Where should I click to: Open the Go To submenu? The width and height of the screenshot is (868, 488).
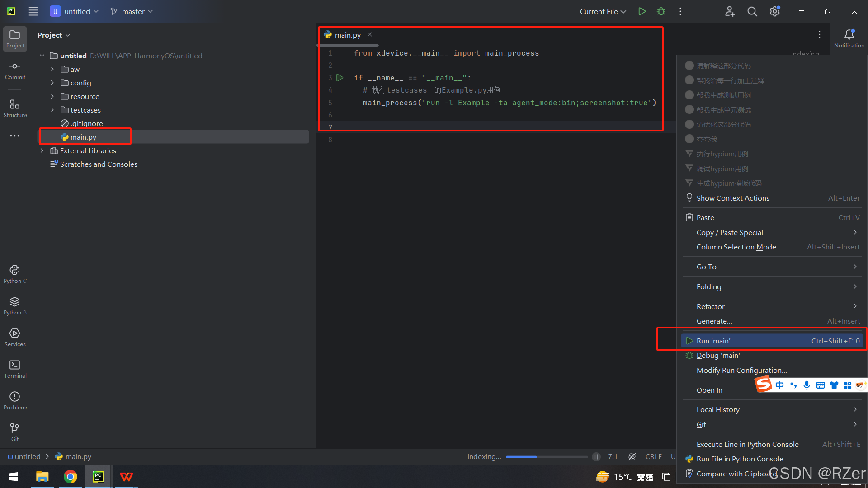pos(772,267)
